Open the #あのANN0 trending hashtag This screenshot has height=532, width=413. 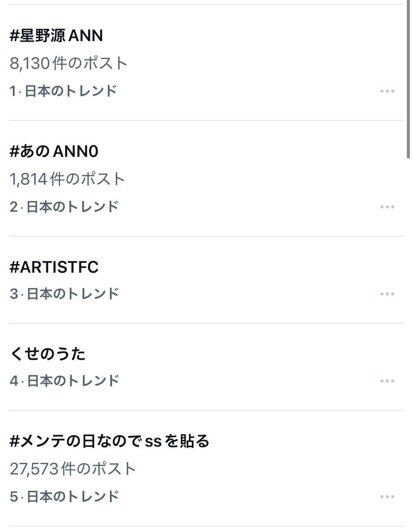pos(54,152)
